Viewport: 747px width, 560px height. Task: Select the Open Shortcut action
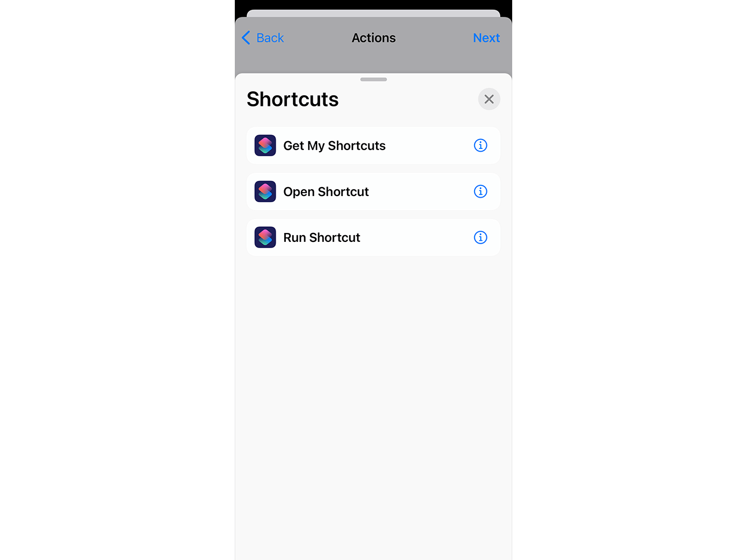coord(373,192)
